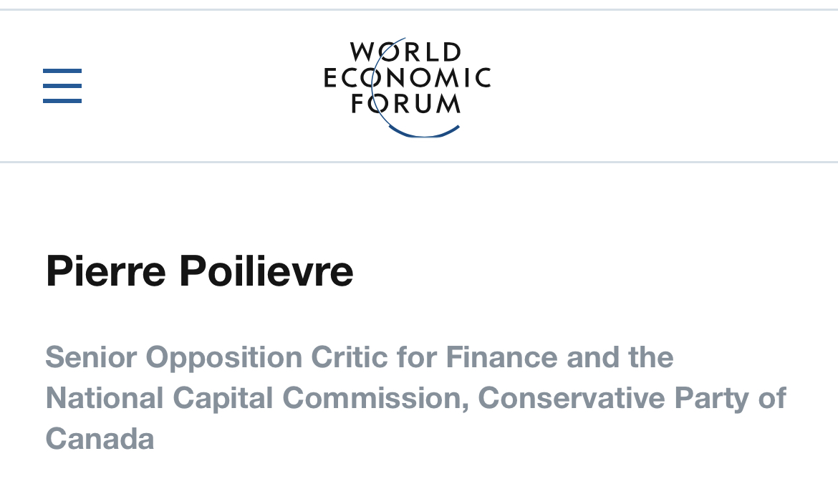838x504 pixels.
Task: Click the words and the ending line one
Action: [x=620, y=357]
